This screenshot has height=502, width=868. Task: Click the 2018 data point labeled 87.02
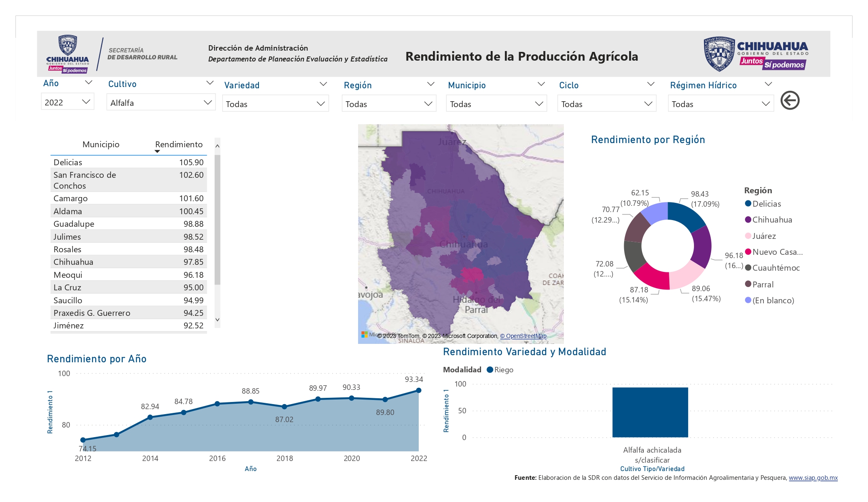point(284,407)
